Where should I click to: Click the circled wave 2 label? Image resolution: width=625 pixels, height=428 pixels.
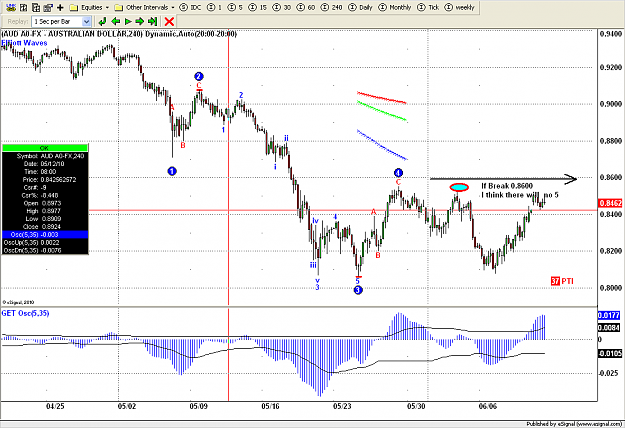[199, 77]
